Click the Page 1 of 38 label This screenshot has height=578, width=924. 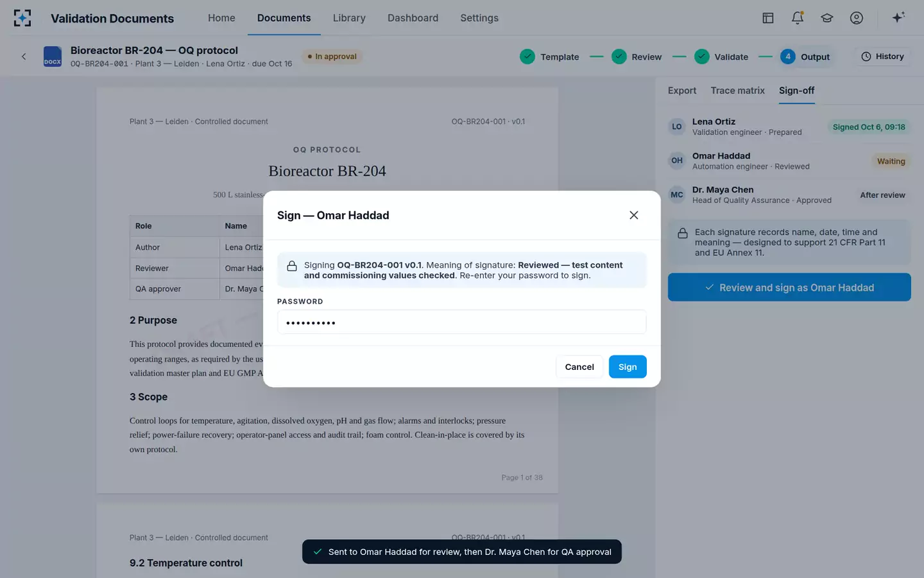pyautogui.click(x=522, y=477)
